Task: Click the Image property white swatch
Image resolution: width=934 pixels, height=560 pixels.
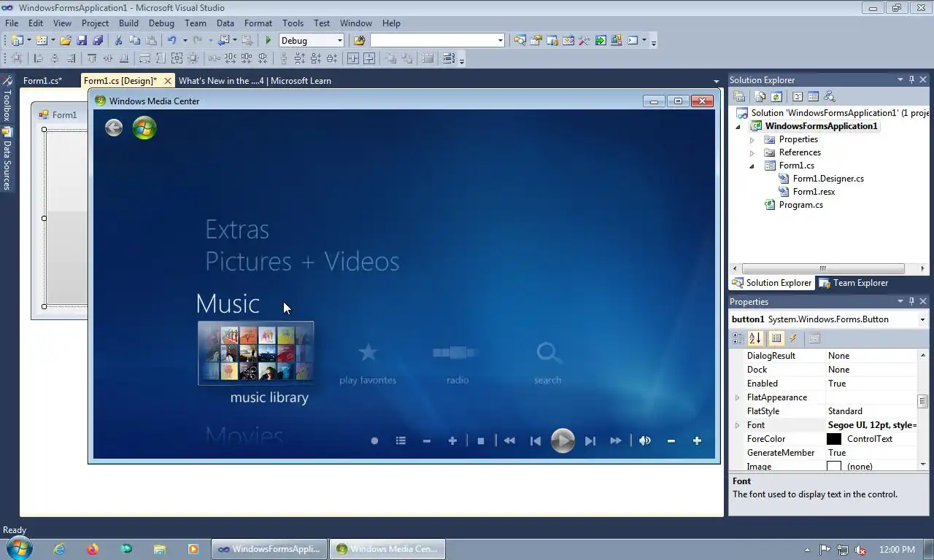Action: click(834, 467)
